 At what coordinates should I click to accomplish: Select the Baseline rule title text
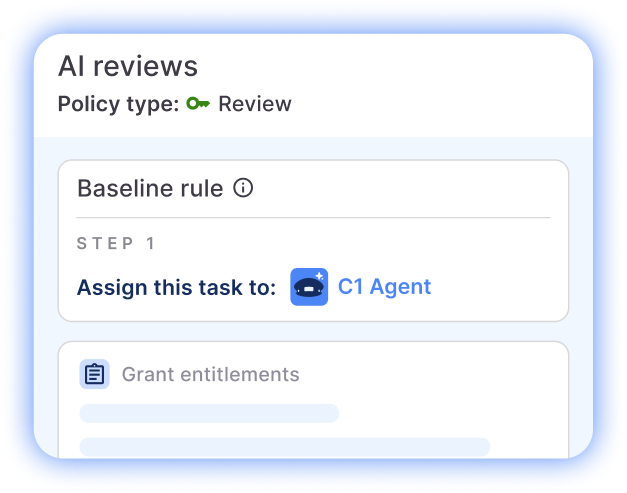click(x=150, y=188)
